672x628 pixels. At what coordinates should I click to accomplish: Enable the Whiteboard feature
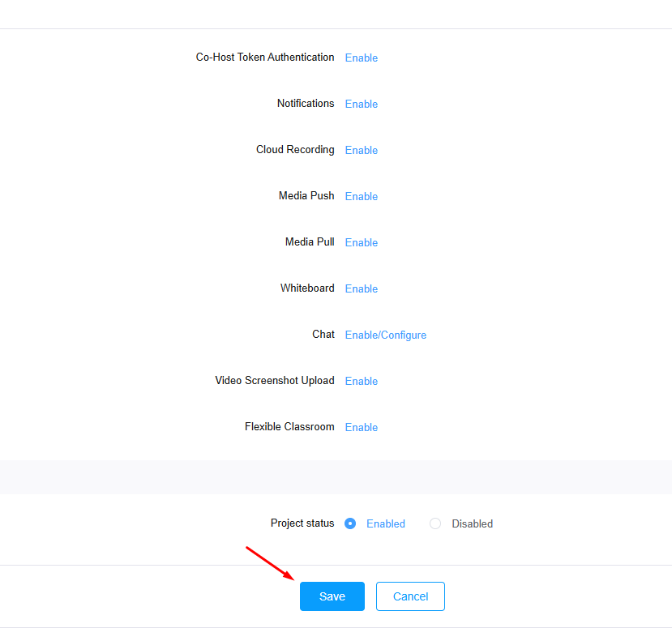click(362, 289)
